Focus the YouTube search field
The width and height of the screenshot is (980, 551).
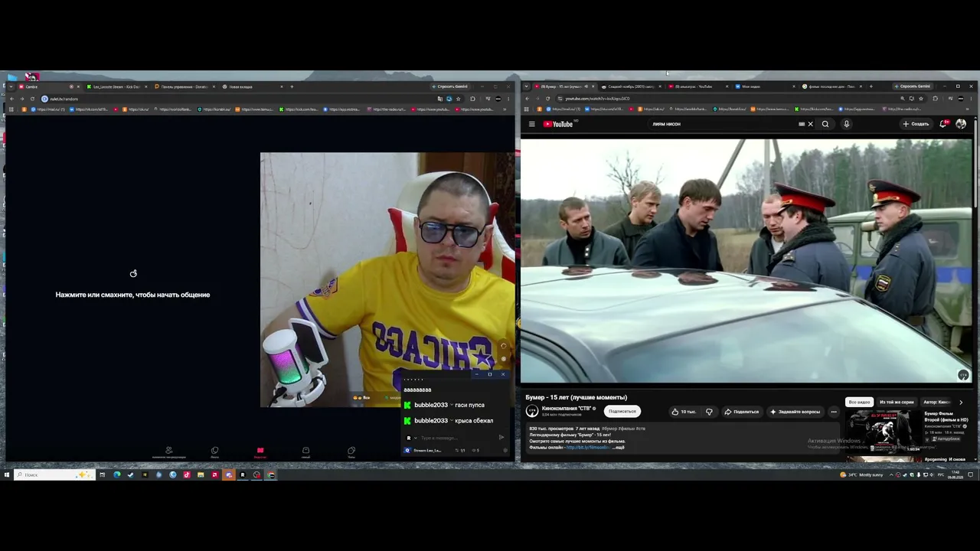click(x=720, y=124)
